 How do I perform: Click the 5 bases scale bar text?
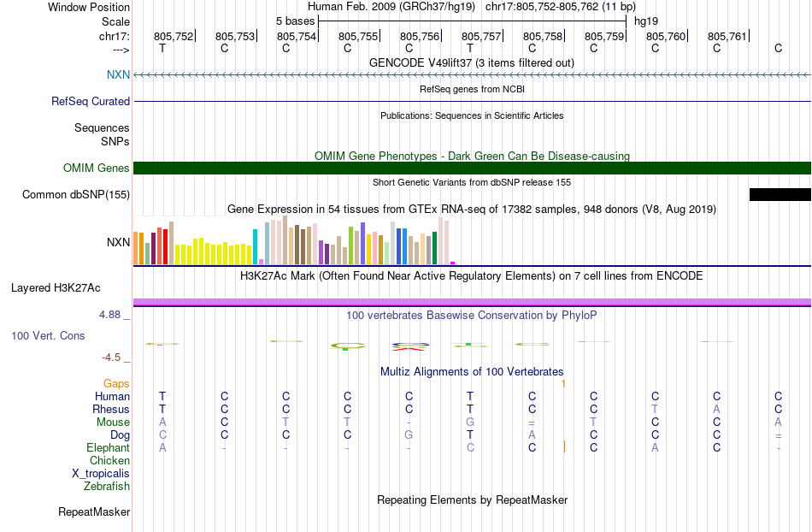(x=295, y=21)
